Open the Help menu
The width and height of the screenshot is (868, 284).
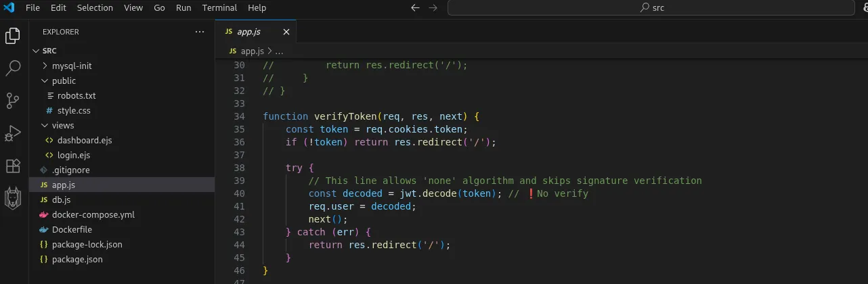tap(257, 8)
